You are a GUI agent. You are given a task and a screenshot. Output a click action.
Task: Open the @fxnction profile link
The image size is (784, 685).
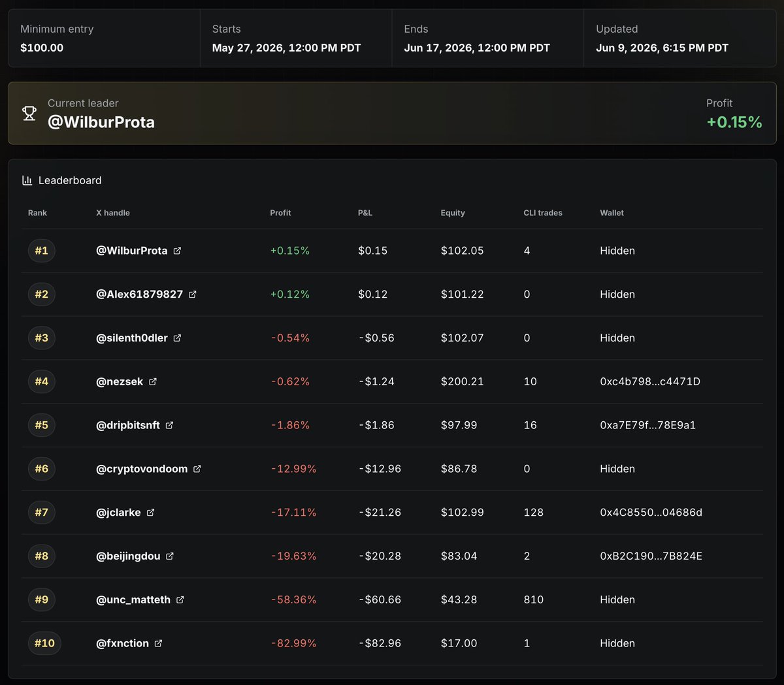(122, 643)
